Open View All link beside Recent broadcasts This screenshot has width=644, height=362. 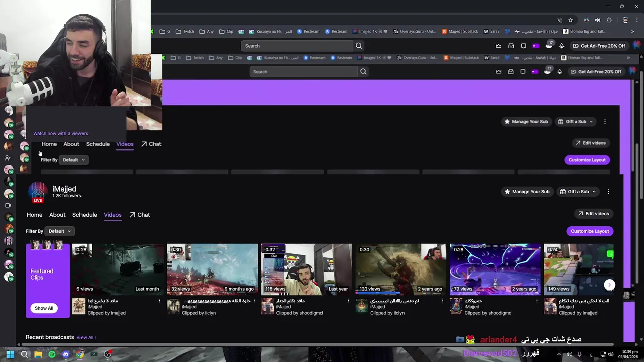coord(86,337)
